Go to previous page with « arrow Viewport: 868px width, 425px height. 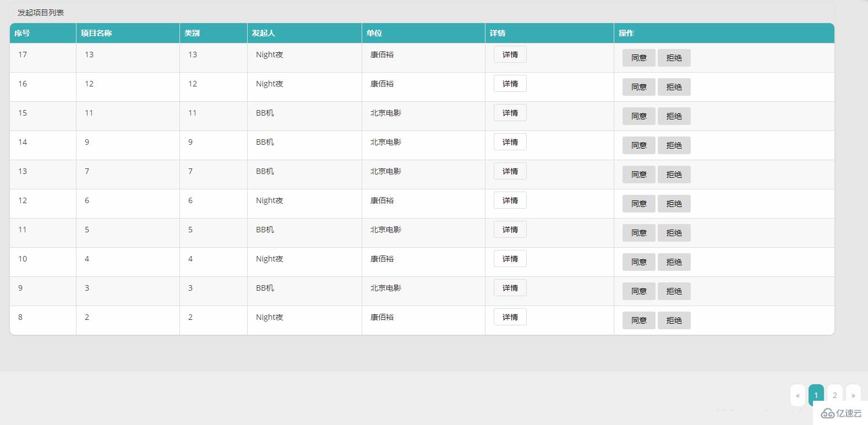click(x=798, y=395)
